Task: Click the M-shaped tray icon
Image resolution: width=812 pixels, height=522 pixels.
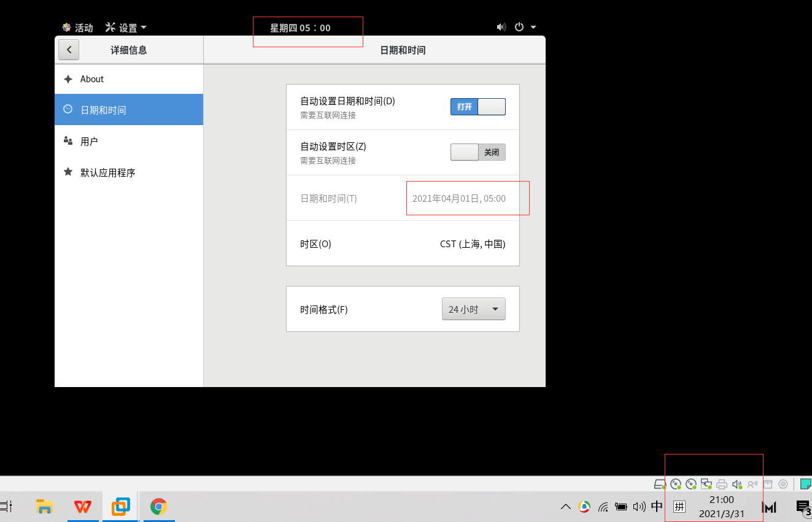Action: click(x=770, y=507)
